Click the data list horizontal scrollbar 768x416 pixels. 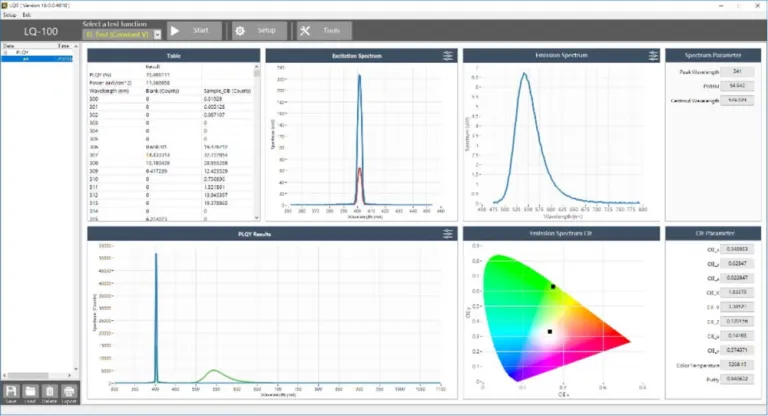tap(27, 375)
